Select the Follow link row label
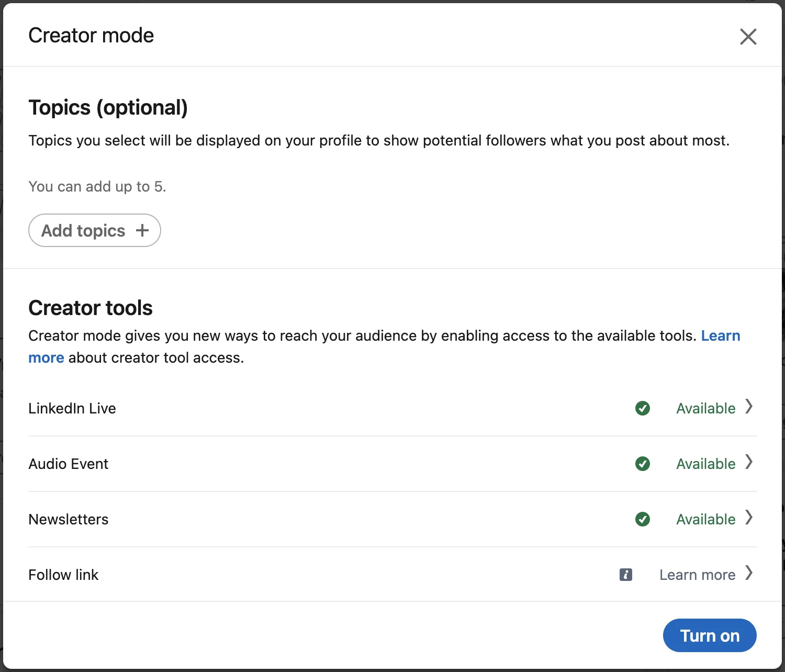Screen dimensions: 785x672 click(x=63, y=575)
